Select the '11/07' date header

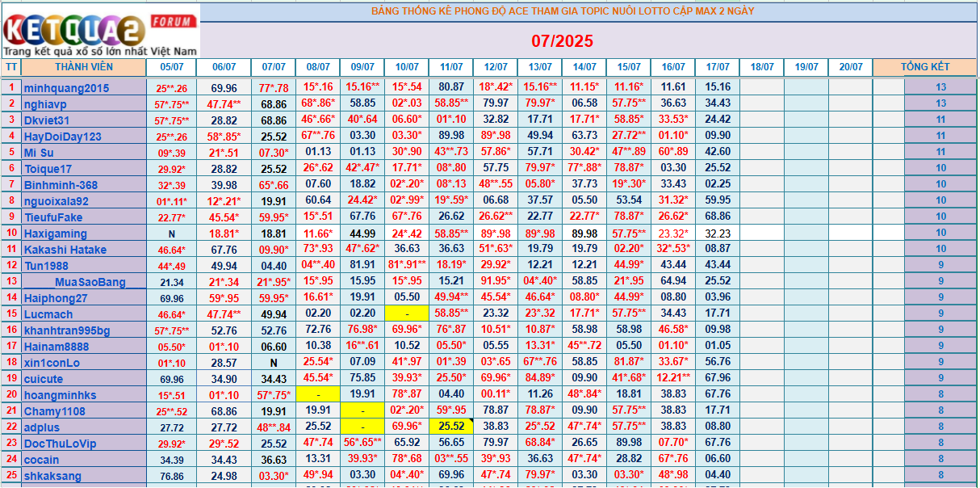(x=451, y=67)
